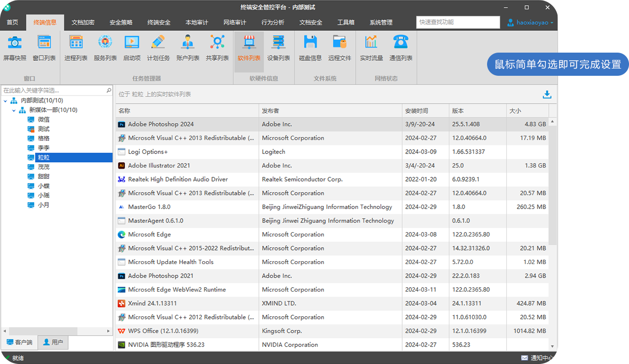Screen dimensions: 629x364
Task: Click the MasterGo 1.8.0 row icon
Action: [122, 207]
